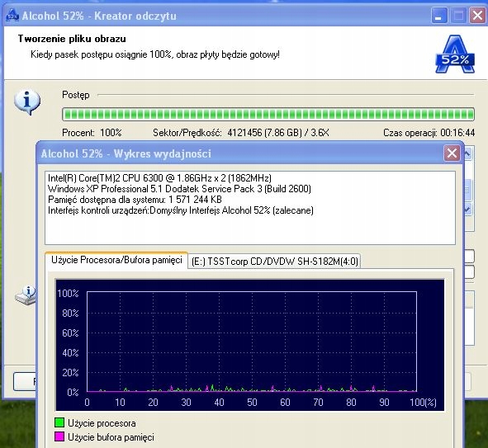The height and width of the screenshot is (448, 488).
Task: Click the magenta Użycie bufora pamięci swatch
Action: pos(59,436)
